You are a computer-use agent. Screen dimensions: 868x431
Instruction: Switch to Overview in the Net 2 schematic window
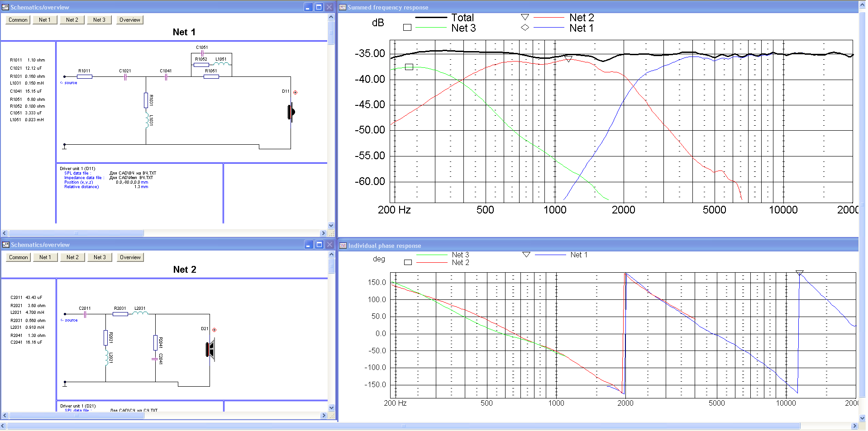[x=130, y=257]
